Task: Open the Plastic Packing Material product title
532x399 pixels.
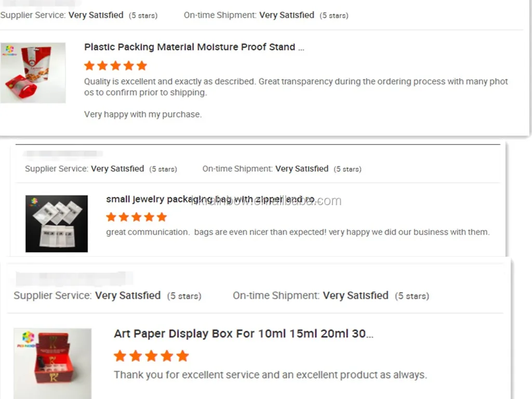Action: click(194, 47)
